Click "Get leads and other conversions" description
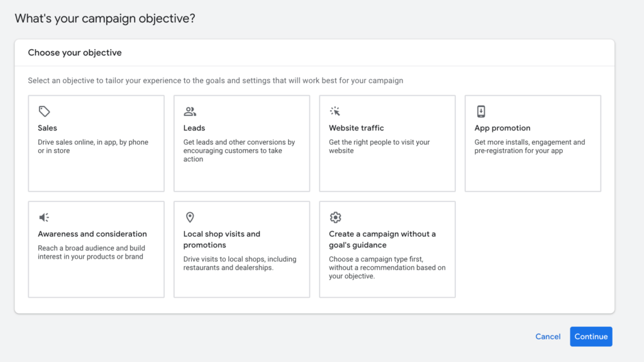The image size is (644, 362). 239,150
